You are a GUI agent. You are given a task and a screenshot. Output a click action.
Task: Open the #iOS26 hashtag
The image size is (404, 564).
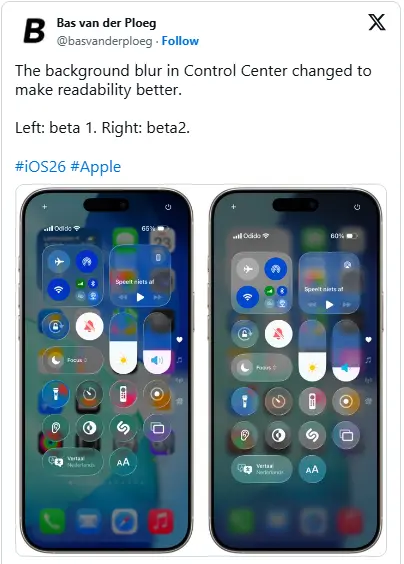(40, 167)
